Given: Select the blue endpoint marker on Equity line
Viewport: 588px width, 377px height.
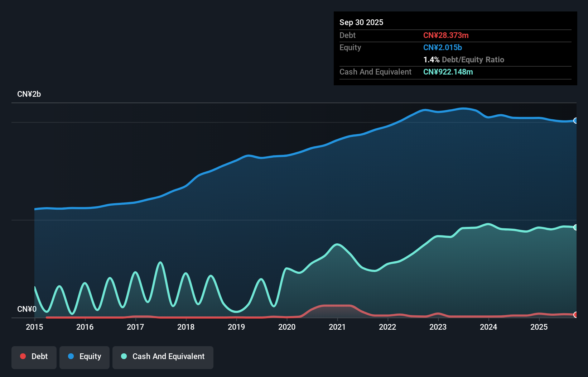Looking at the screenshot, I should tap(575, 121).
